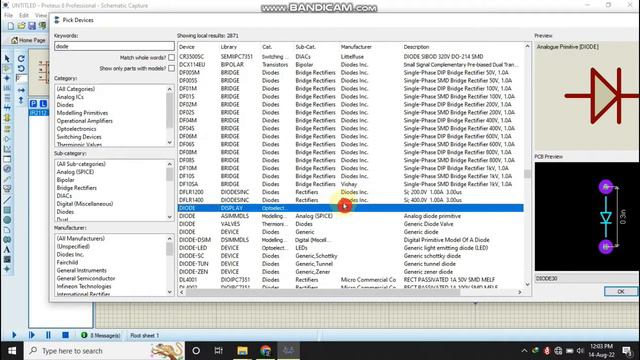Open the Virtual Instruments mode tool
Screen dimensions: 640x360
[7, 189]
